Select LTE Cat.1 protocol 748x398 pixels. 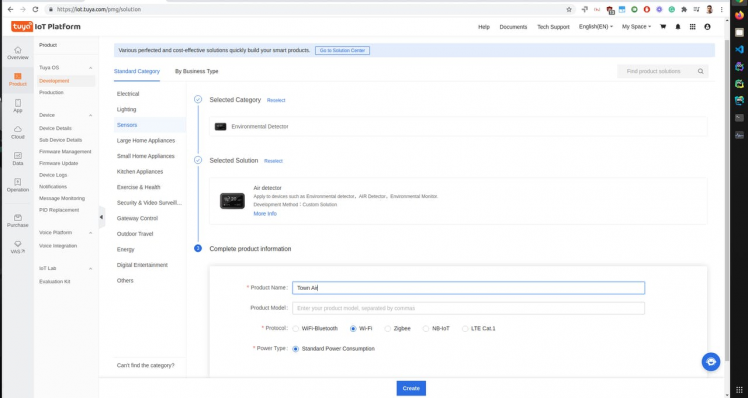465,328
